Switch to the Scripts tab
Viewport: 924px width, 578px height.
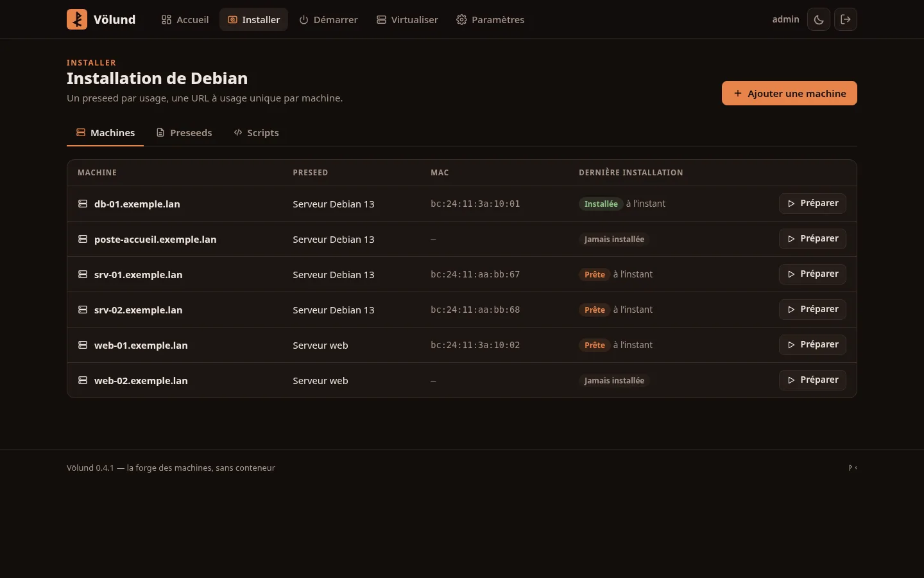click(x=256, y=133)
